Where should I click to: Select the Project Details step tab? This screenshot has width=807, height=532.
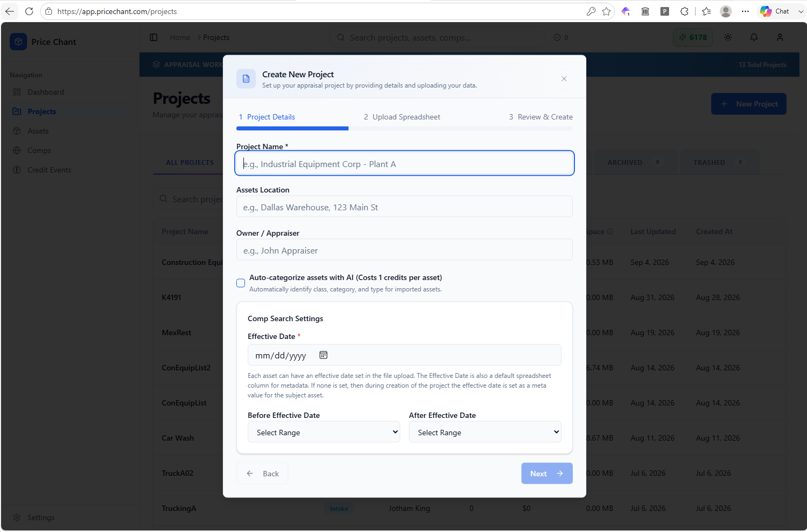tap(267, 117)
